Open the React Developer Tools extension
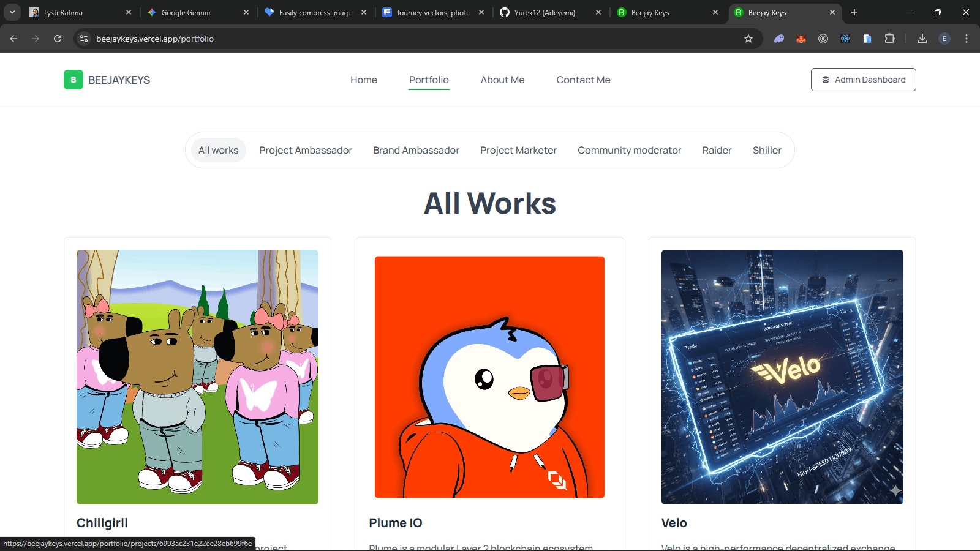The width and height of the screenshot is (980, 551). [845, 39]
